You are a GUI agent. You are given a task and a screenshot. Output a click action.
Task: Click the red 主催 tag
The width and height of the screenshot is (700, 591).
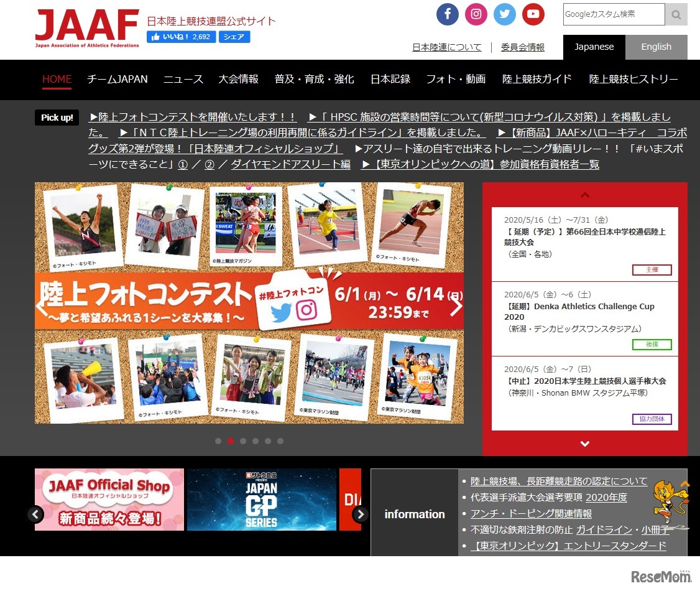652,270
